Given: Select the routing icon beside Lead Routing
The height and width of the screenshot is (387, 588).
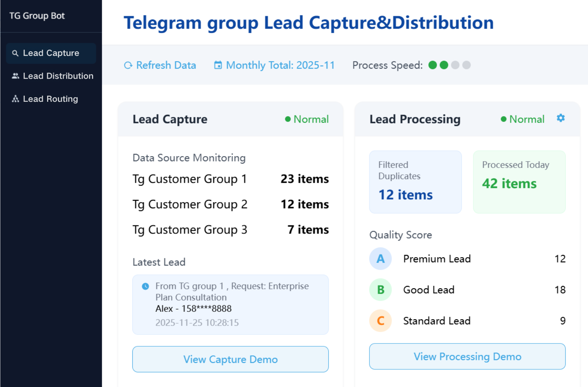Looking at the screenshot, I should [15, 99].
